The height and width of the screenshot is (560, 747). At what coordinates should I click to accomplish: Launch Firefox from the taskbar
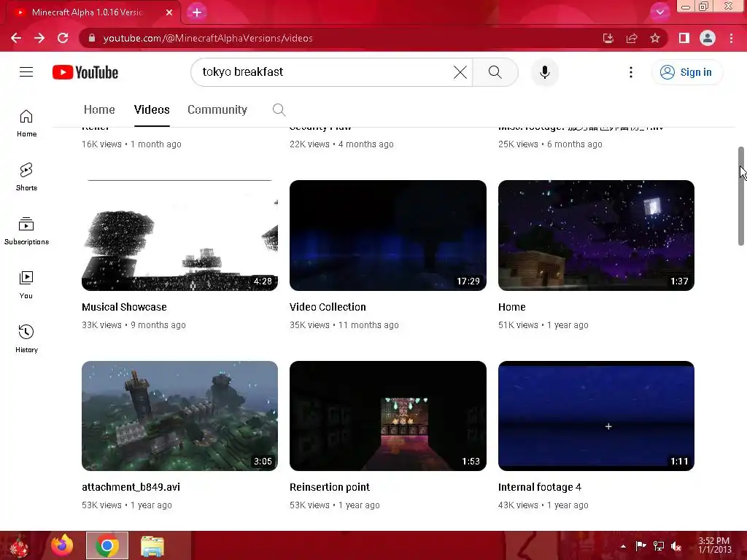coord(63,545)
